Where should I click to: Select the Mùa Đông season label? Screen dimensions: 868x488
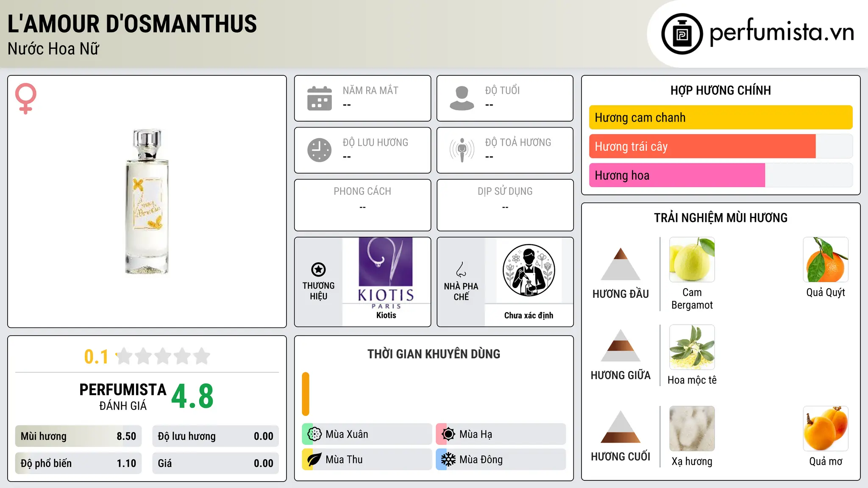click(481, 460)
